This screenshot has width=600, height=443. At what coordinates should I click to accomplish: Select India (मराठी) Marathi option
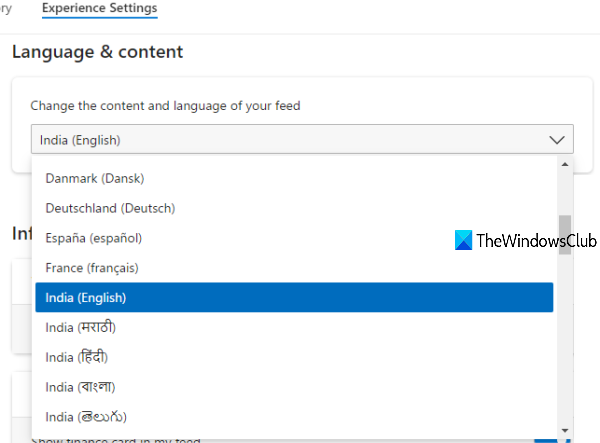pyautogui.click(x=81, y=327)
